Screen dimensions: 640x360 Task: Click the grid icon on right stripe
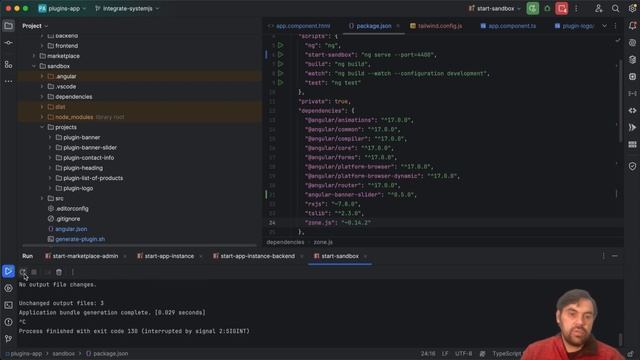(x=632, y=145)
